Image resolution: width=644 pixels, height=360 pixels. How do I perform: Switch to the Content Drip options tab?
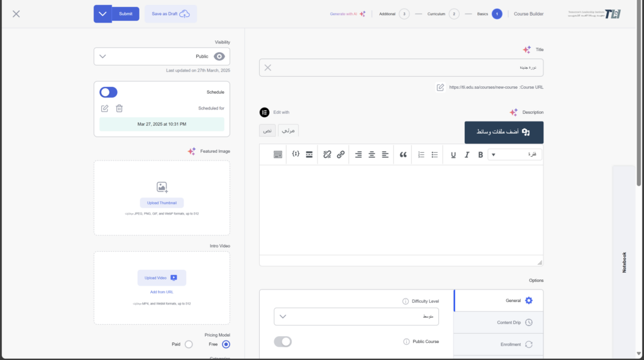click(498, 322)
